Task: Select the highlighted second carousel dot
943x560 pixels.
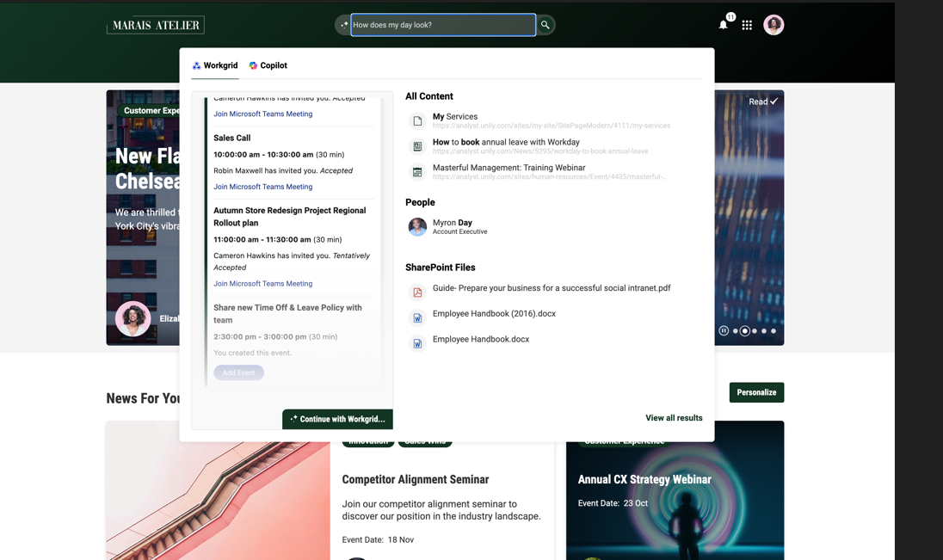Action: [744, 331]
